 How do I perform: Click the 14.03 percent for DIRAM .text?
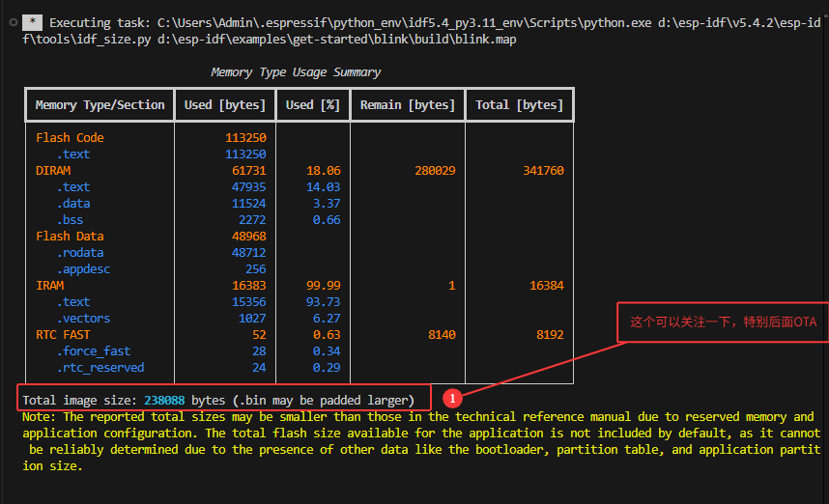point(324,186)
